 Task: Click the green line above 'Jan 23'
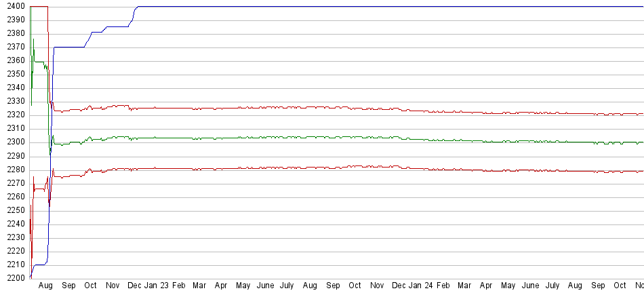(155, 138)
